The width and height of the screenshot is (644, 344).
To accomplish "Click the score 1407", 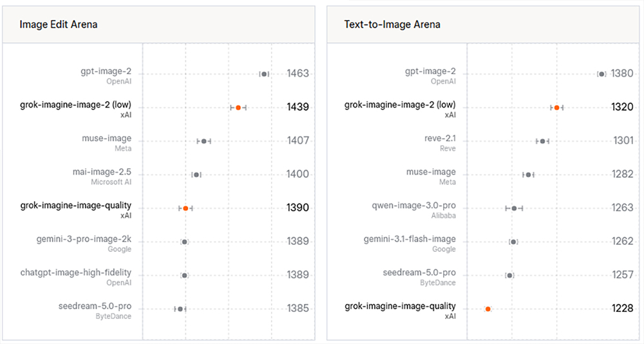I will point(298,140).
